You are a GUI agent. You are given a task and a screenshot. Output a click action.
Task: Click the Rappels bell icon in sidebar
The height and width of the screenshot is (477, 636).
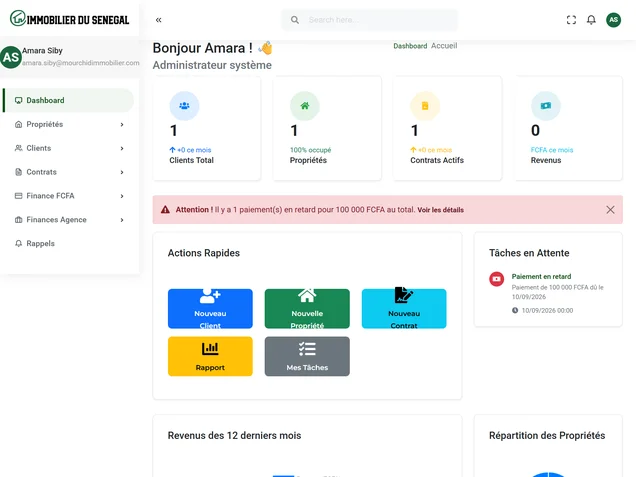point(18,243)
